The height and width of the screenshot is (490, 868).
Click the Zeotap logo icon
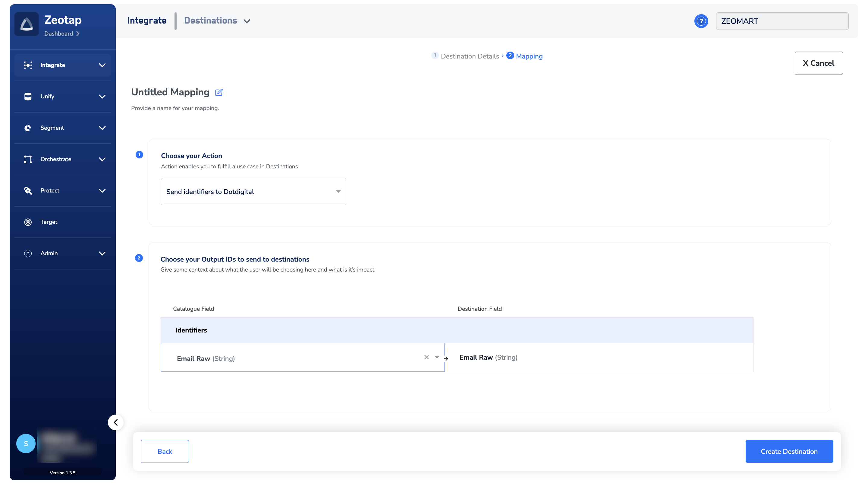(x=26, y=24)
